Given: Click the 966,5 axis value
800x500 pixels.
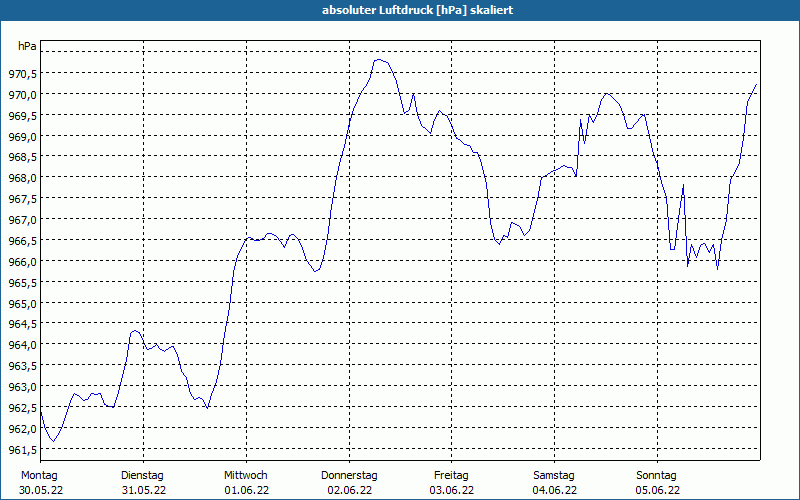Looking at the screenshot, I should pos(23,241).
